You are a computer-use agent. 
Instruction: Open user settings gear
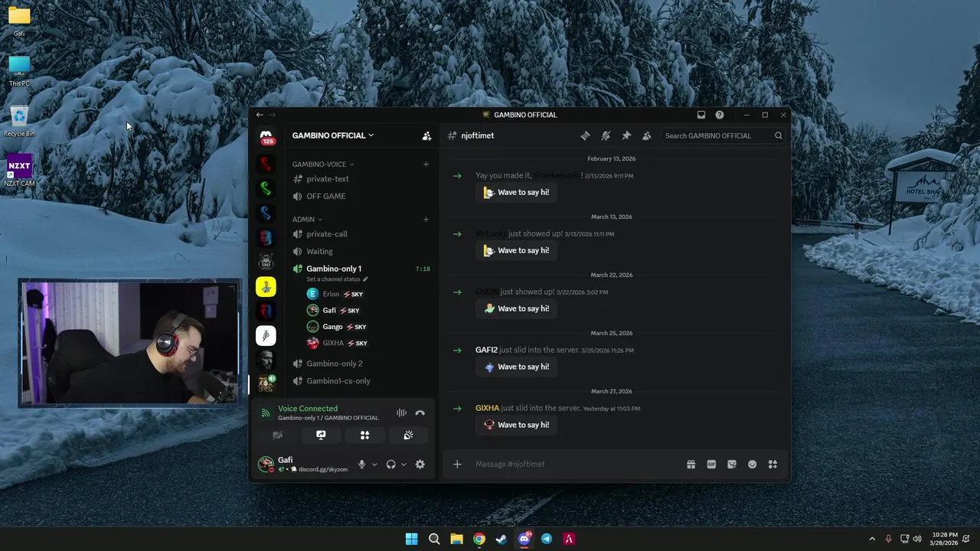(x=420, y=464)
